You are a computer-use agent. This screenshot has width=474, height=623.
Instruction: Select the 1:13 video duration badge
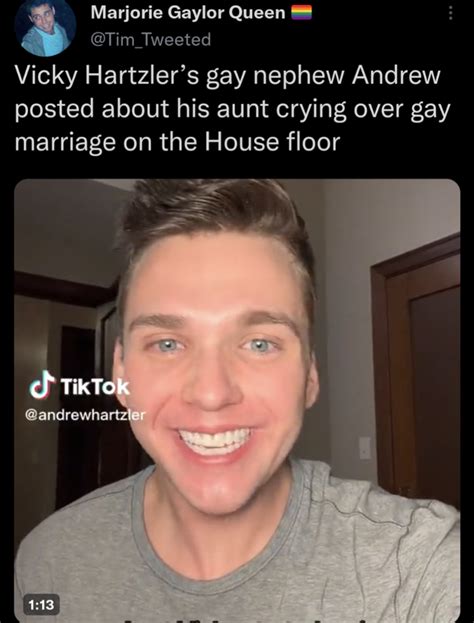point(41,604)
